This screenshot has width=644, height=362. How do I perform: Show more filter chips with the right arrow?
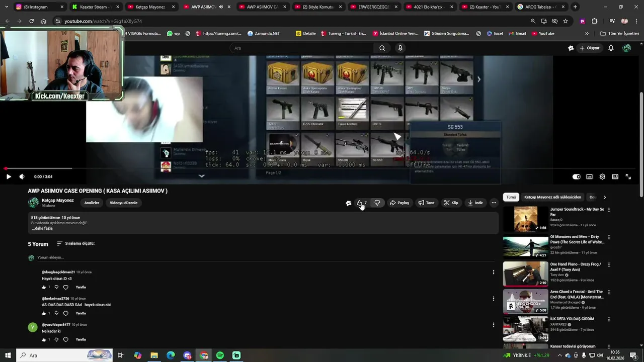pos(604,197)
